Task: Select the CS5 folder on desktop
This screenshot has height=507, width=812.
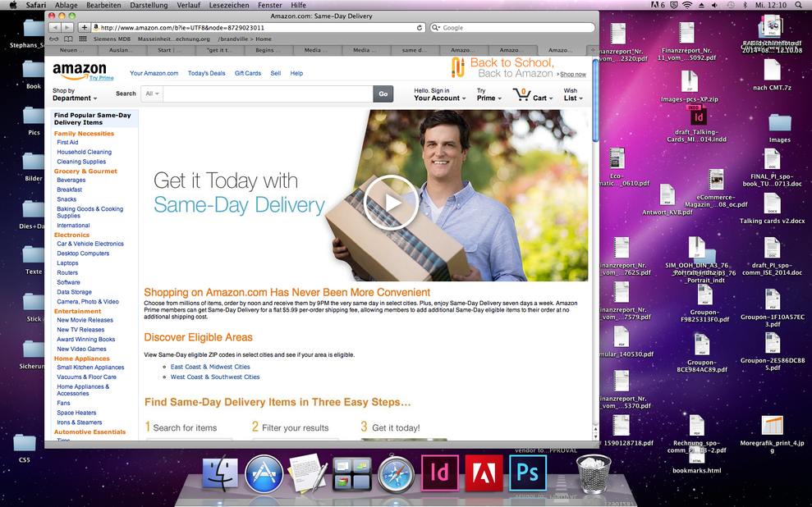Action: click(25, 448)
